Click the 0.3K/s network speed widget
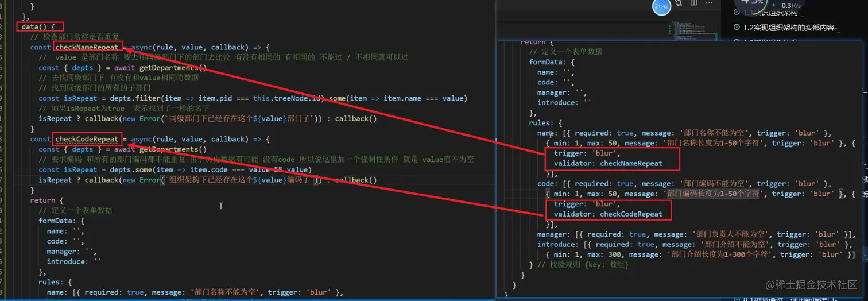The width and height of the screenshot is (868, 301). point(788,5)
